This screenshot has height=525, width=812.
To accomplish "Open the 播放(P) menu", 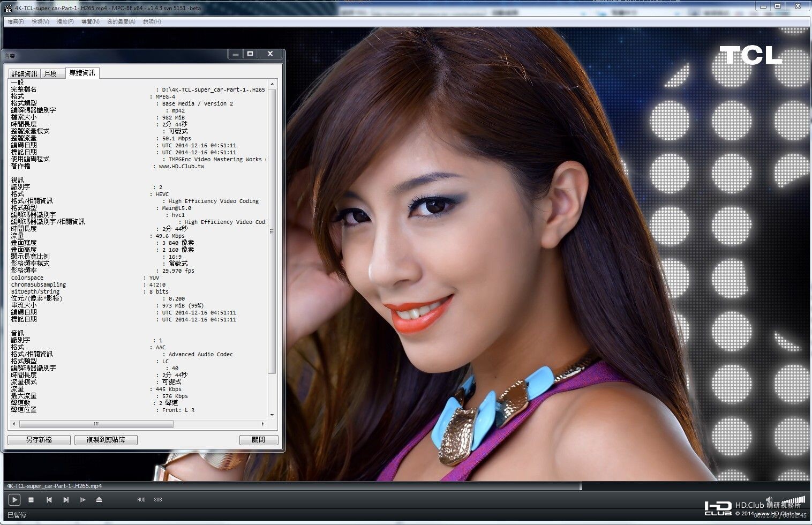I will click(65, 21).
